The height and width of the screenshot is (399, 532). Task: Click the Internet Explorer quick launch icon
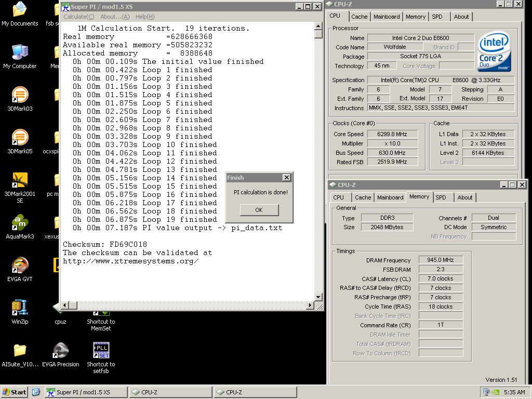pyautogui.click(x=36, y=392)
